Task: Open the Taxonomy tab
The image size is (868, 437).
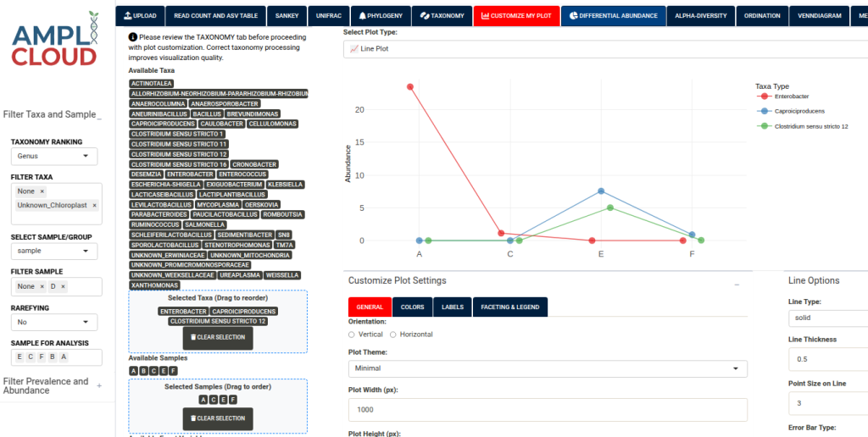Action: click(442, 15)
